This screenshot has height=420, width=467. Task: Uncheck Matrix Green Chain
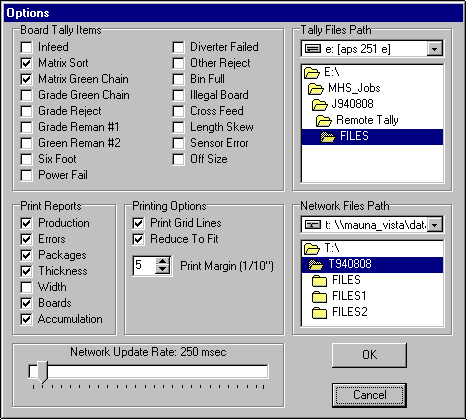[26, 79]
